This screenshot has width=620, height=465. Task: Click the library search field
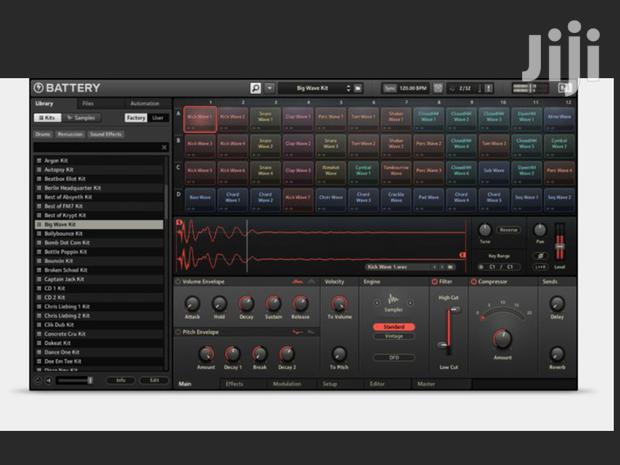click(97, 147)
